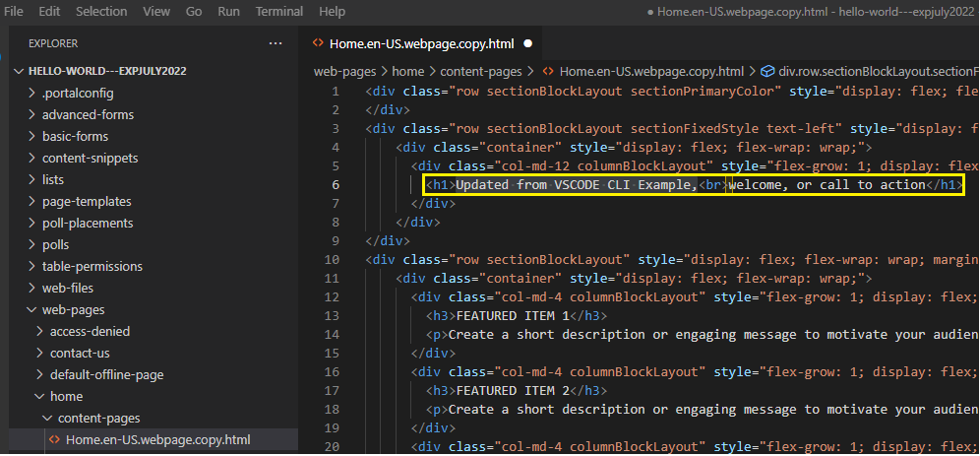Expand the advanced-forms folder
Image resolution: width=980 pixels, height=456 pixels.
pyautogui.click(x=88, y=114)
